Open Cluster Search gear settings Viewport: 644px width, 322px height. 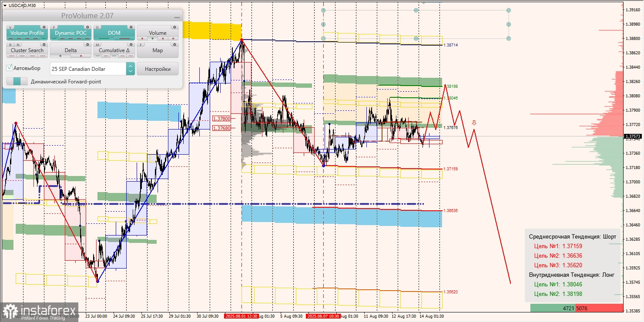point(44,44)
